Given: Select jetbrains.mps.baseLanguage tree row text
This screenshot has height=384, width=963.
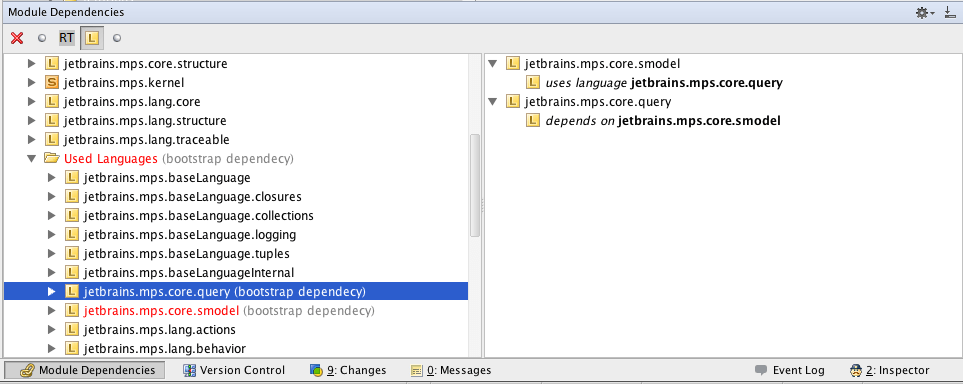Looking at the screenshot, I should tap(167, 178).
